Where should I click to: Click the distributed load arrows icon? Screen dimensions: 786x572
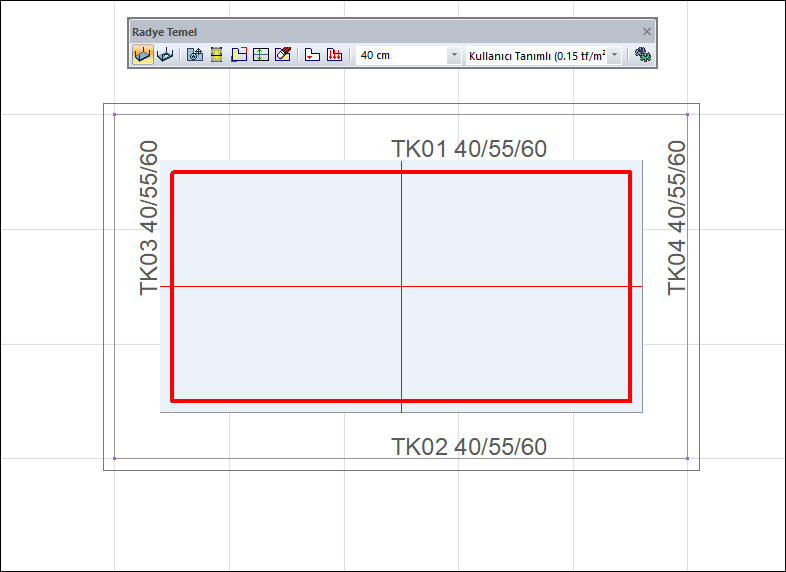coord(334,55)
